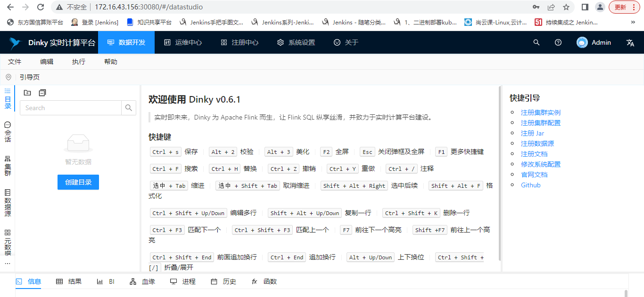Click the 欢迎使用 Dinky v0.6.1 heading
Screen dimensions: 644x297
click(195, 99)
